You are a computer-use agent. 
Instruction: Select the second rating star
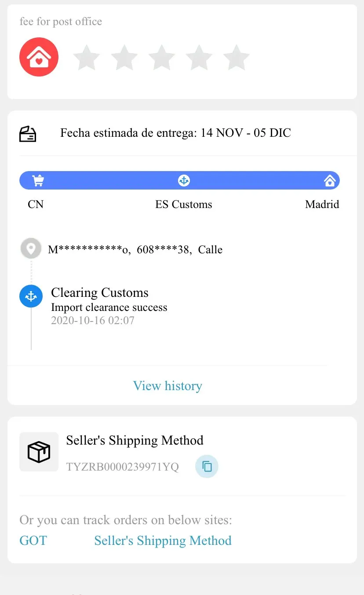click(124, 58)
